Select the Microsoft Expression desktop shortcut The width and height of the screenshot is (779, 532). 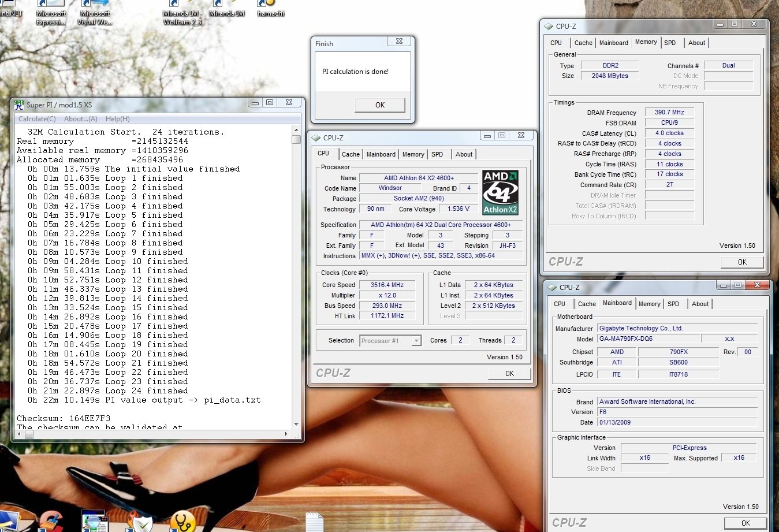pyautogui.click(x=51, y=13)
